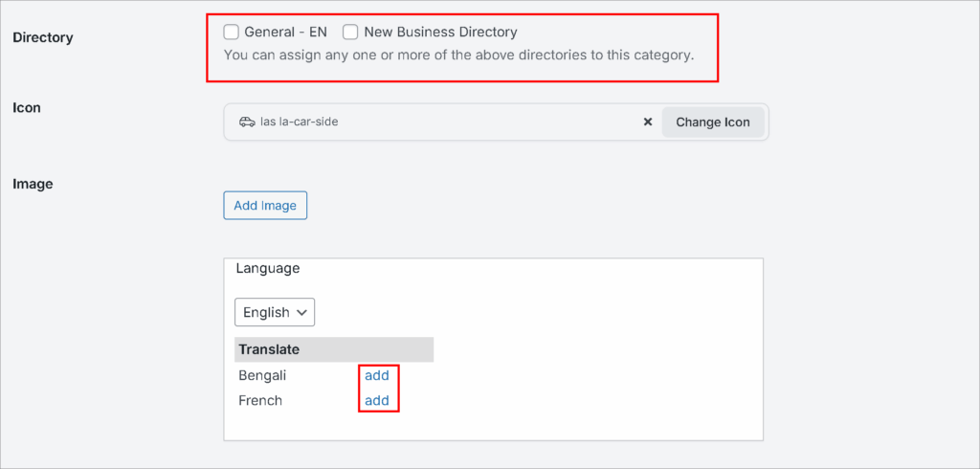Click the chevron arrow in the language selector
The width and height of the screenshot is (980, 469).
click(x=301, y=312)
